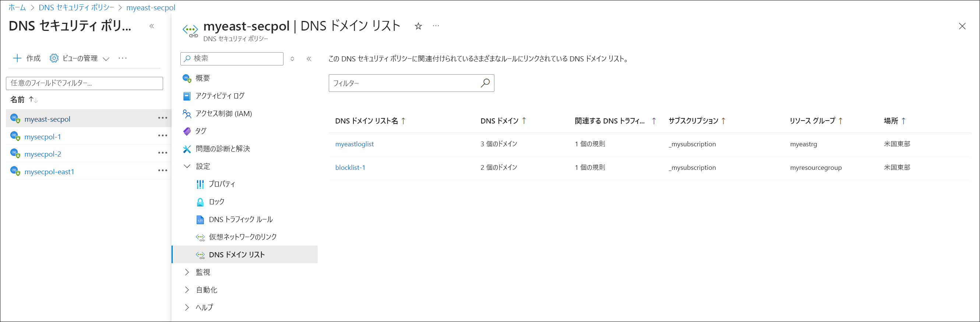Click the myeastrg resource group cell

(804, 144)
